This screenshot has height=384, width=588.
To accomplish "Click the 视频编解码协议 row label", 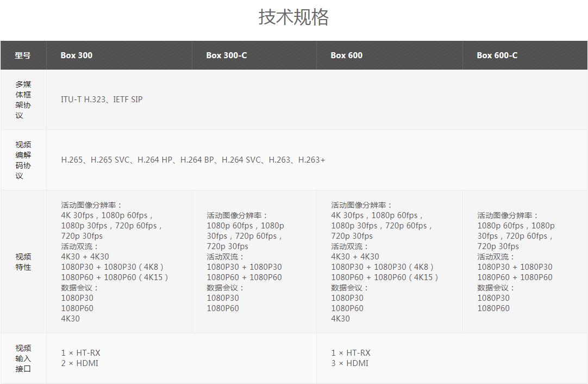I will click(23, 160).
